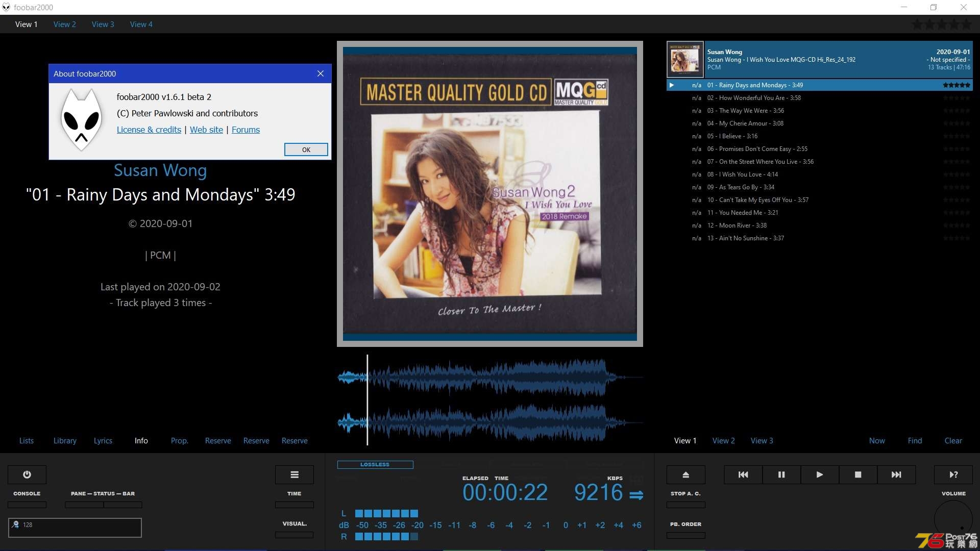
Task: Click the eject (open) button
Action: point(686,474)
